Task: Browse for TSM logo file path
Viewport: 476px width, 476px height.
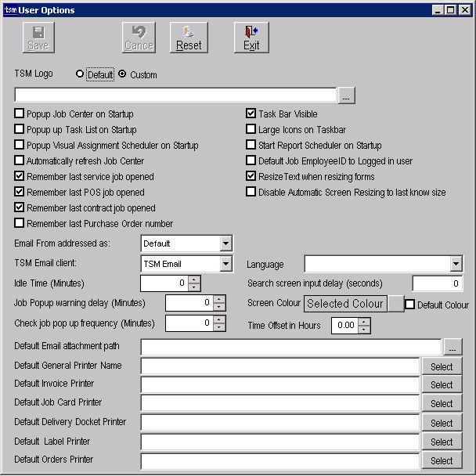Action: (347, 96)
